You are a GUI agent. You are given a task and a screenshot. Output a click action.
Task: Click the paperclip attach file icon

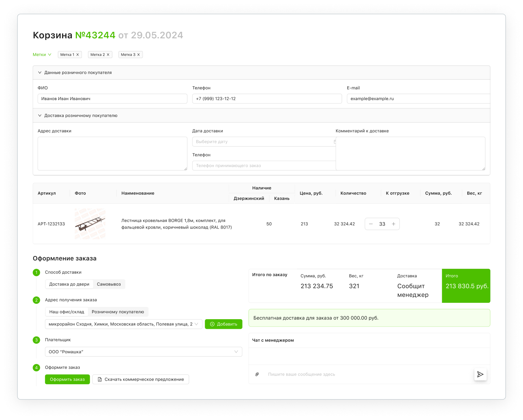point(257,374)
